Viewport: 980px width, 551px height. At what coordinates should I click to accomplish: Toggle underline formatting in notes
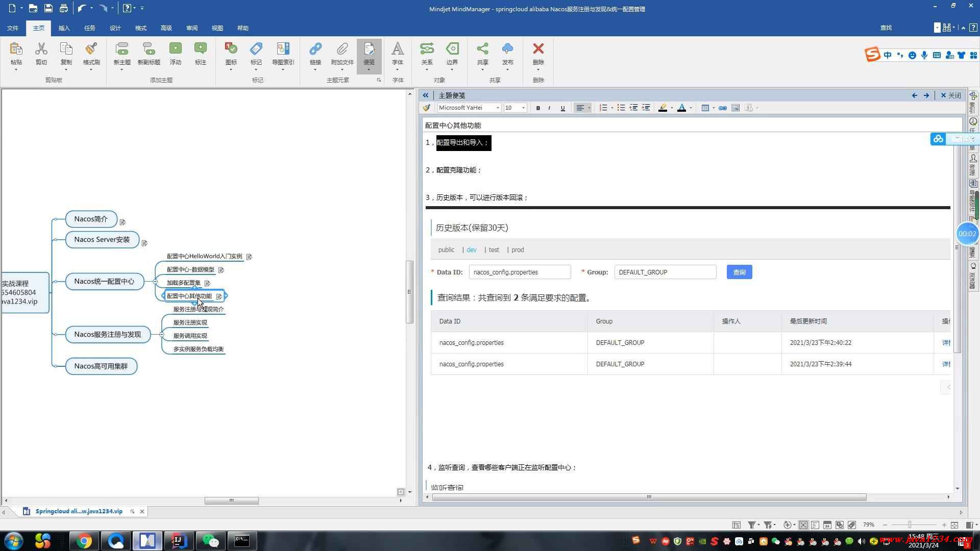click(563, 108)
